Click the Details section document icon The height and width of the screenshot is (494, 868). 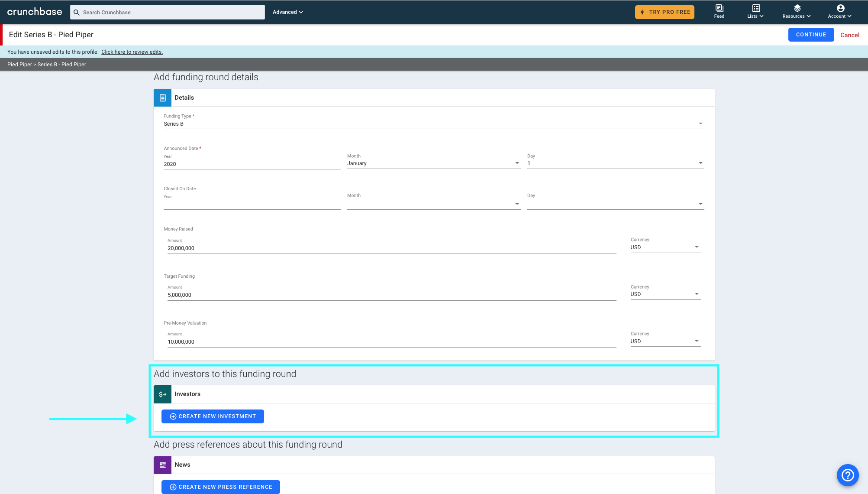(162, 97)
